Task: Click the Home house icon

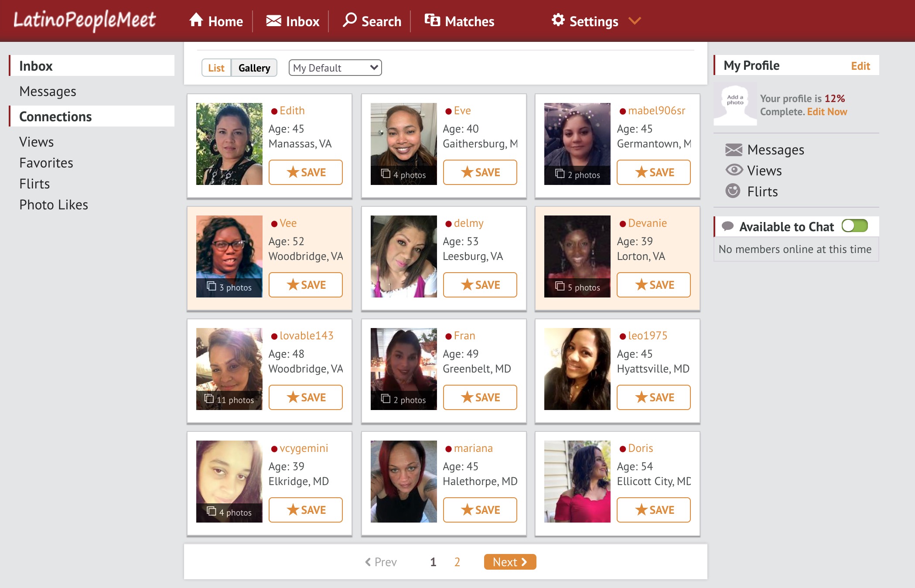Action: click(x=196, y=20)
